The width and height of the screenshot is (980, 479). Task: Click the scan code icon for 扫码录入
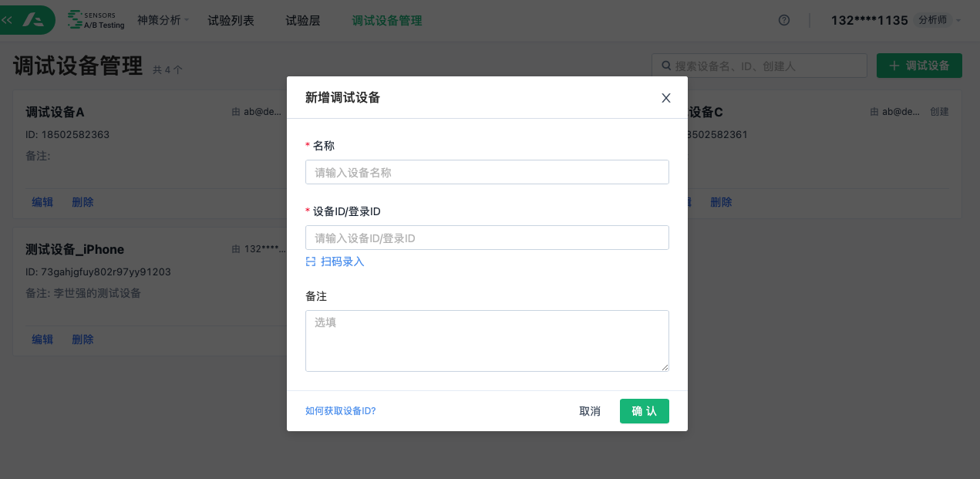(x=311, y=261)
